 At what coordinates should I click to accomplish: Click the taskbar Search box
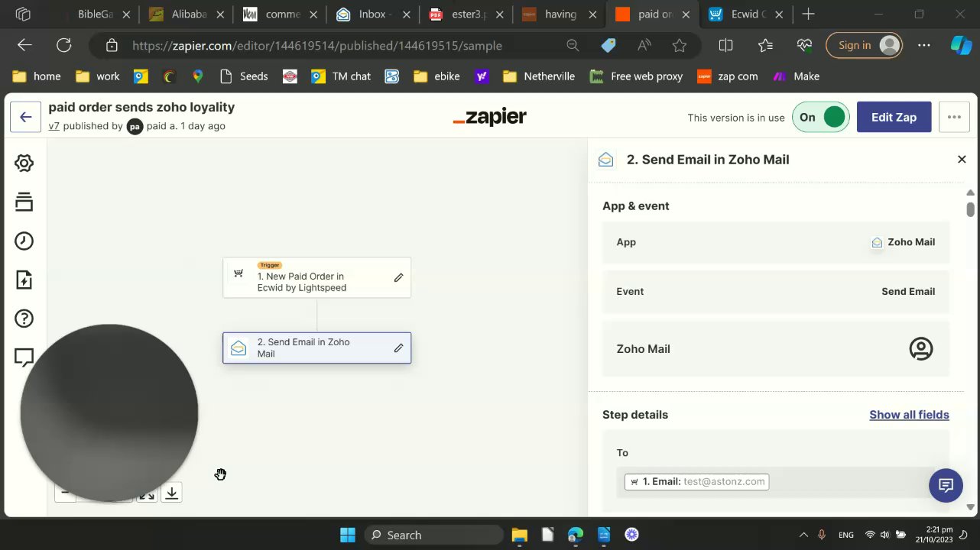coord(433,535)
